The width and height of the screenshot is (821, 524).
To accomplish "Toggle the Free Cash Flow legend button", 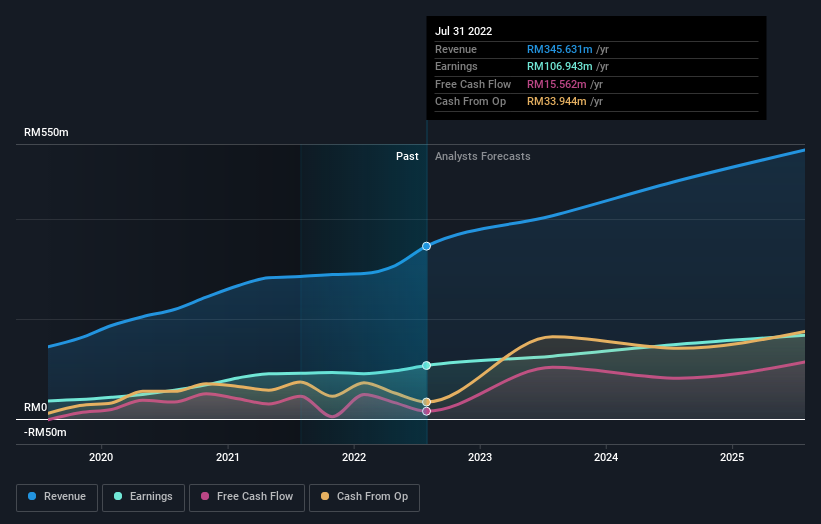I will coord(247,497).
